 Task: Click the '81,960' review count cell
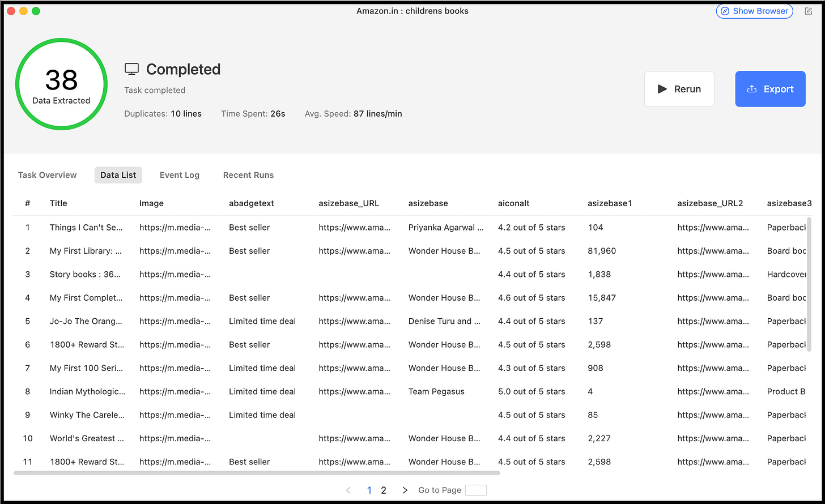click(602, 251)
